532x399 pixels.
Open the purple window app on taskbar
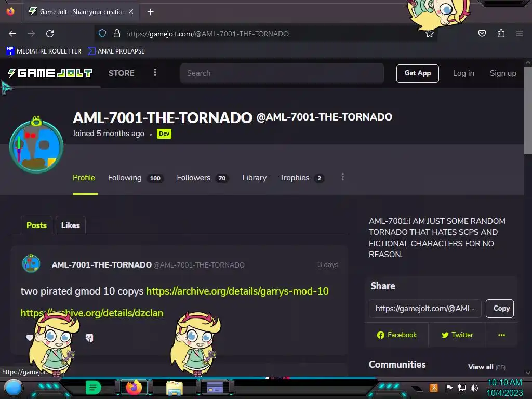(x=215, y=388)
